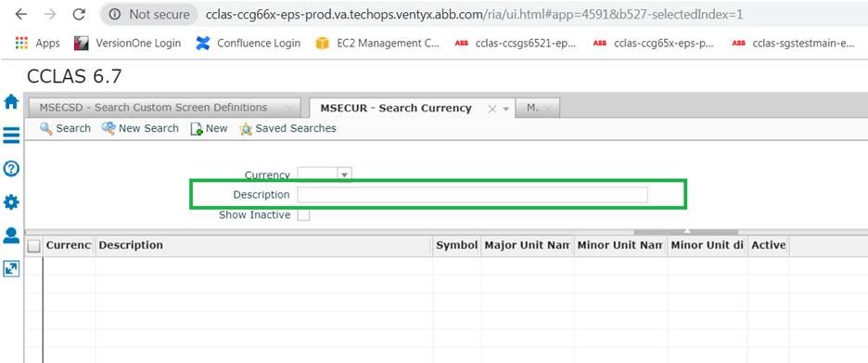Click inside the Currency combo box field
This screenshot has width=868, height=363.
coord(318,175)
